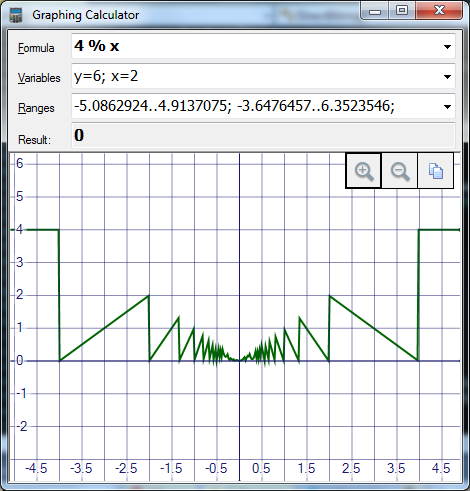Click the x-axis label 4.5
Screen dimensions: 470x491
point(441,468)
